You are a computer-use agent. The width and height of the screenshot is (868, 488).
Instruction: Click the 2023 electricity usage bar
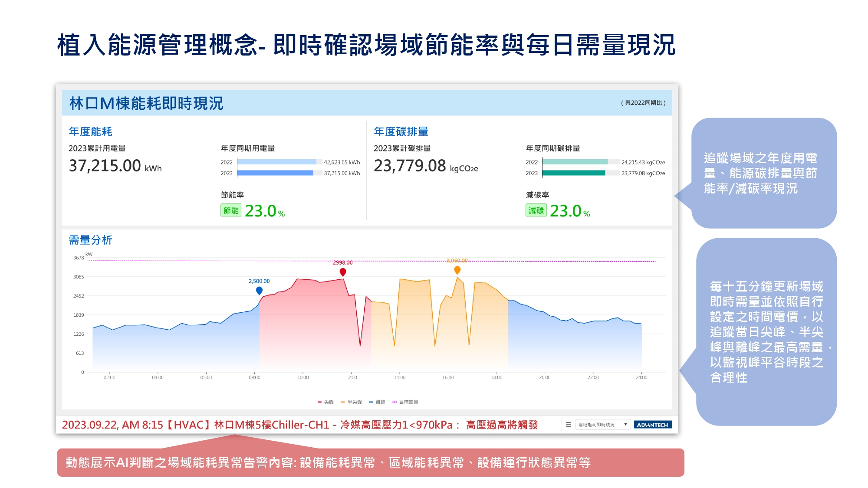pyautogui.click(x=275, y=173)
